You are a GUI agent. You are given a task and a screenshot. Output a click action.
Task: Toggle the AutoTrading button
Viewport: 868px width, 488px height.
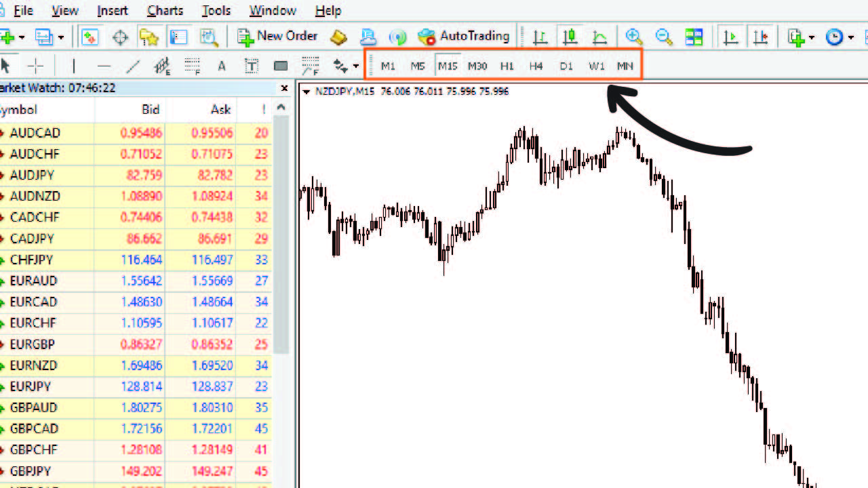pos(464,37)
